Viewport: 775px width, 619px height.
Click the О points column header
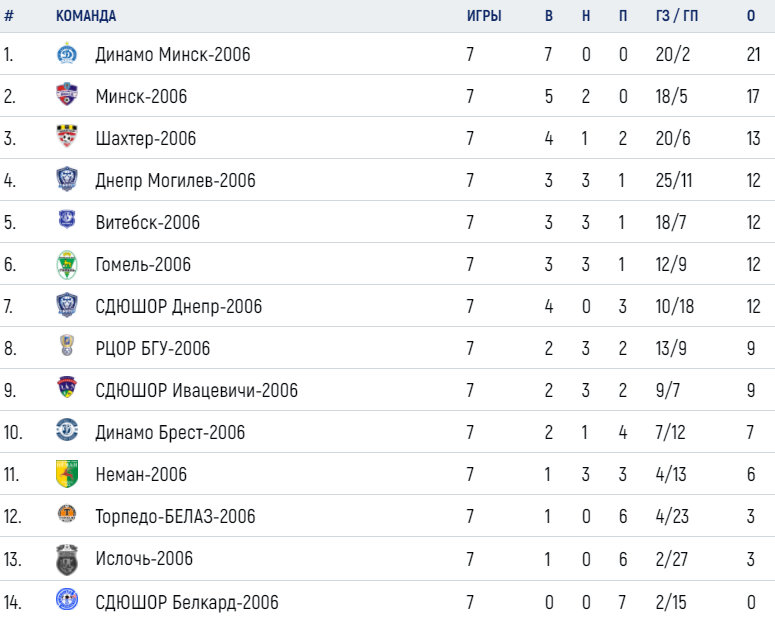(751, 16)
